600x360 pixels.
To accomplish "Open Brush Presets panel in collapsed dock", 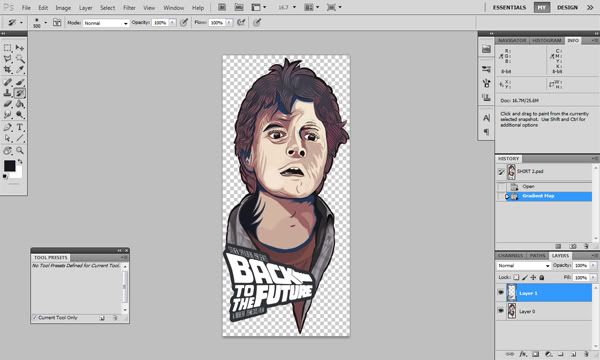I will [486, 83].
